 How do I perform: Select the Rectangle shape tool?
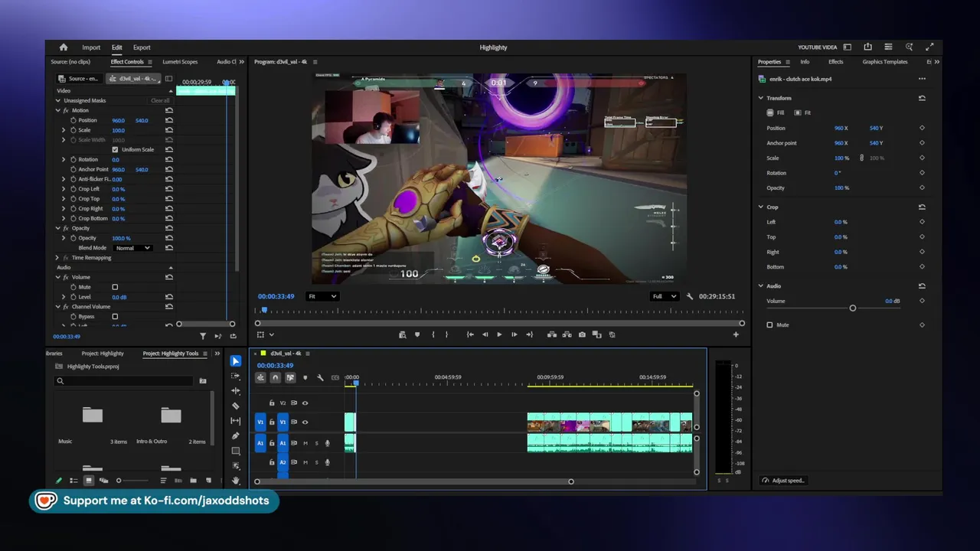tap(236, 451)
